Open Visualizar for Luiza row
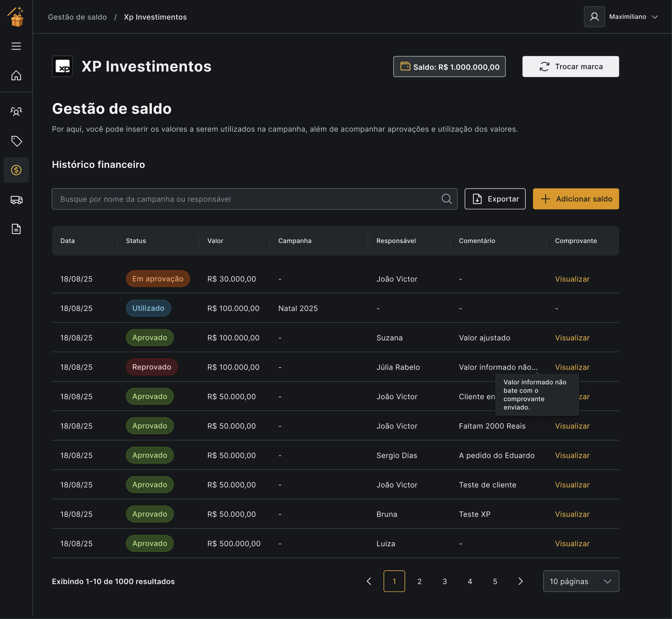The image size is (672, 619). coord(572,544)
